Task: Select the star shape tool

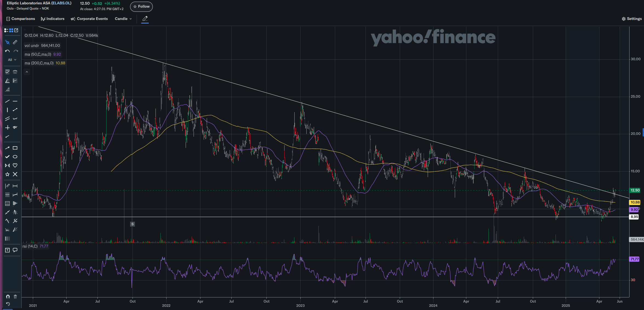Action: coord(7,174)
